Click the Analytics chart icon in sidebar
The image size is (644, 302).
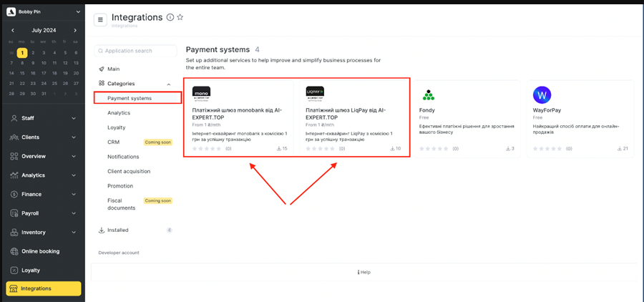coord(14,175)
